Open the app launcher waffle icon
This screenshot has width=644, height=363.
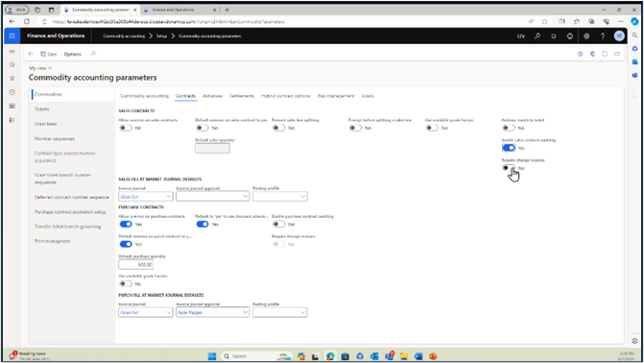point(12,36)
